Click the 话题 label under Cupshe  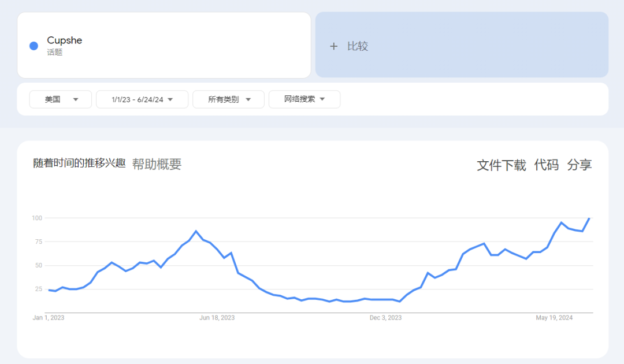click(x=55, y=52)
